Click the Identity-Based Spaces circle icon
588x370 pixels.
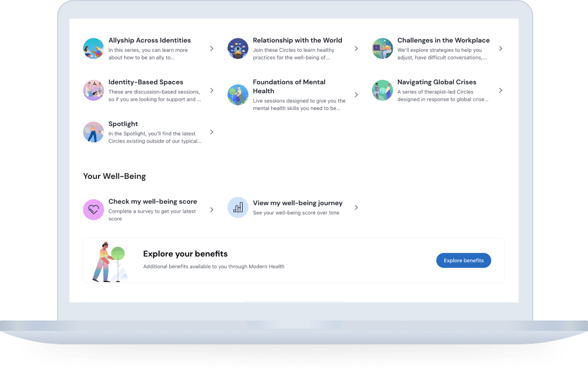pyautogui.click(x=93, y=90)
